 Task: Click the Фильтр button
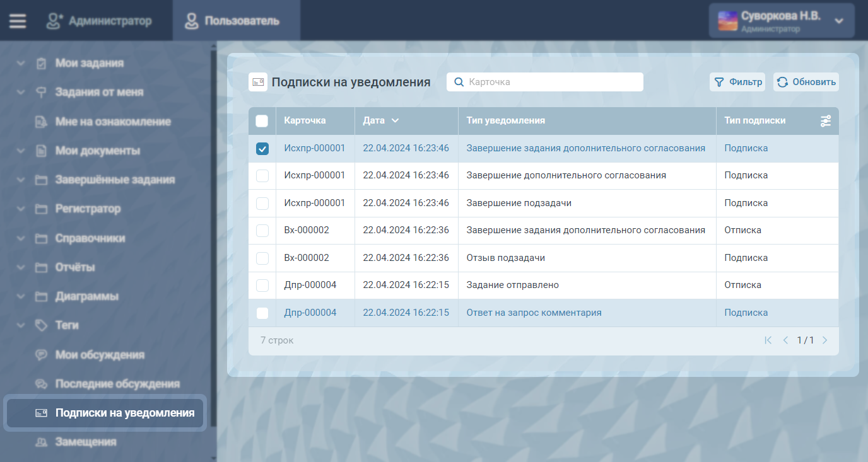(737, 82)
